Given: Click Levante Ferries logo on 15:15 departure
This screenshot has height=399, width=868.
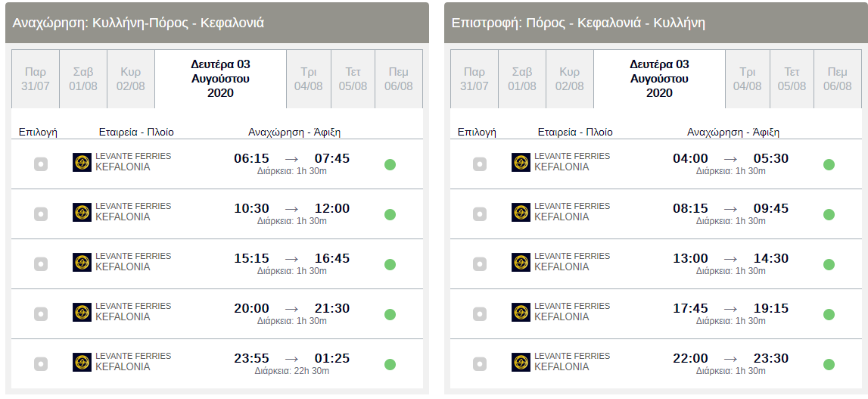Looking at the screenshot, I should tap(82, 263).
